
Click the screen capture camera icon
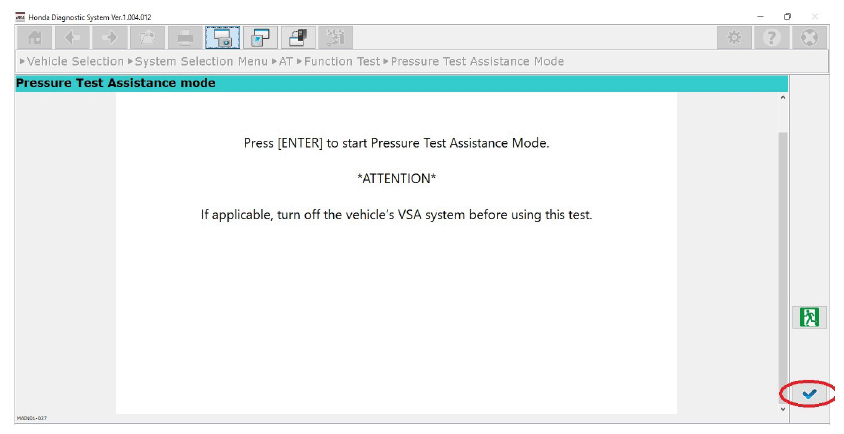pos(224,37)
